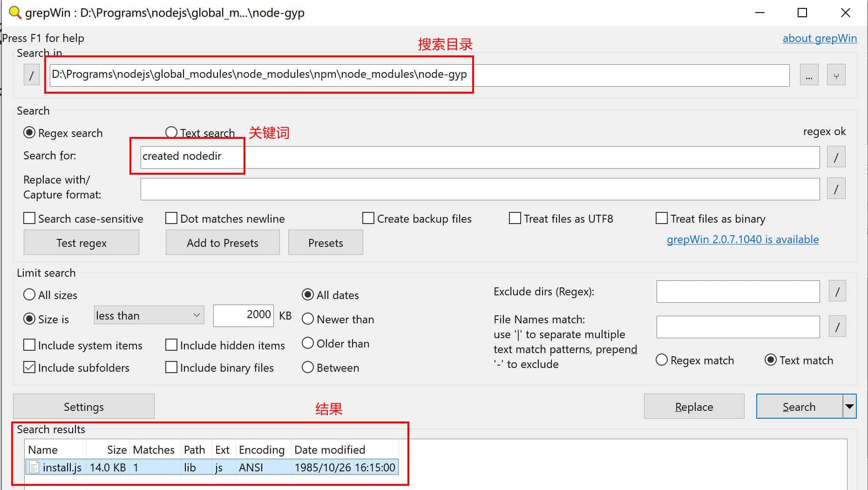Viewport: 868px width, 490px height.
Task: Open the grepWin 2.0.7.1040 update link
Action: 743,239
